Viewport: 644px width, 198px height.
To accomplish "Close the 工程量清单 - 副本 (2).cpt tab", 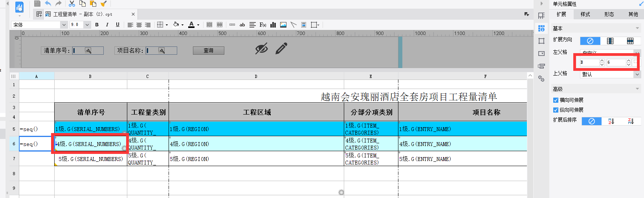I will click(133, 14).
